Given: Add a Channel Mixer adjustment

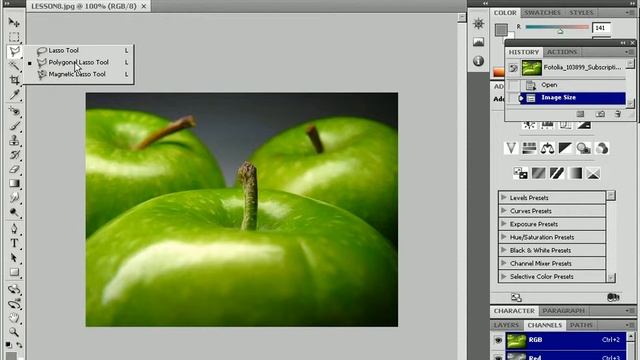Looking at the screenshot, I should pyautogui.click(x=602, y=148).
